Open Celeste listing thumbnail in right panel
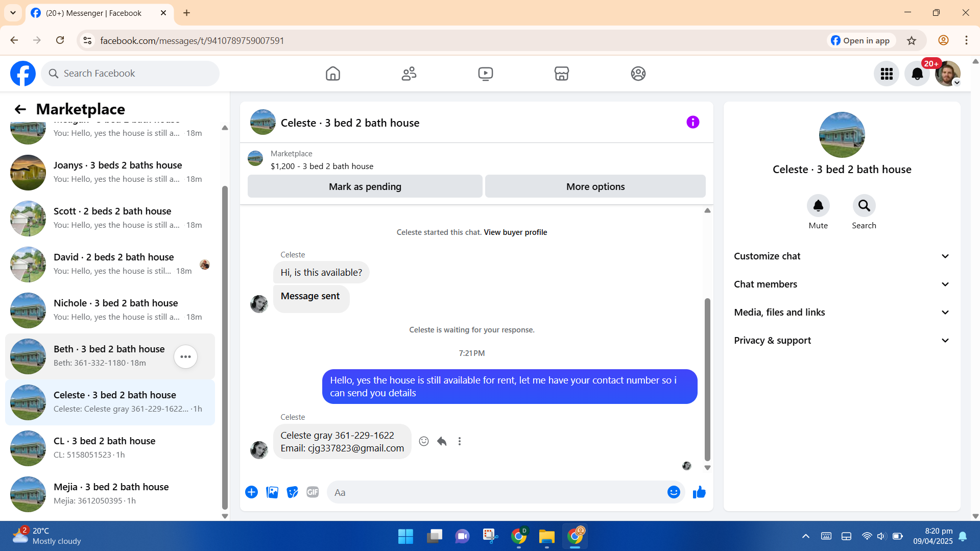This screenshot has height=551, width=980. pos(842,135)
